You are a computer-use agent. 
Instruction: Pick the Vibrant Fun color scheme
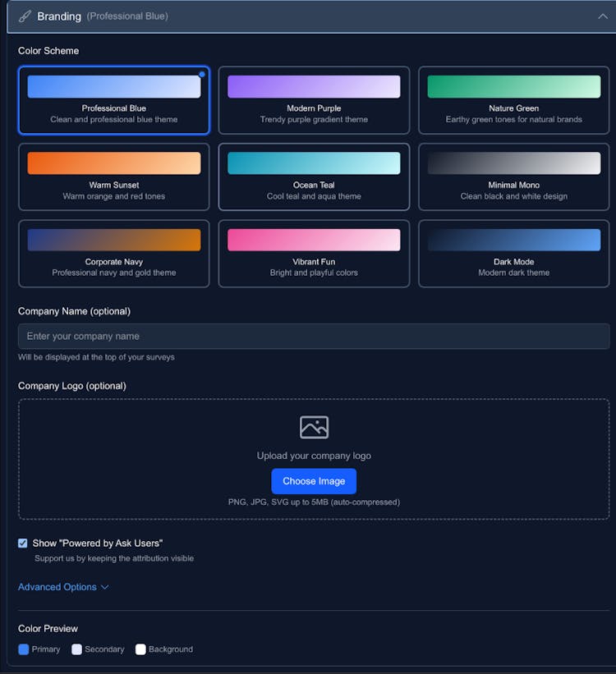(314, 254)
